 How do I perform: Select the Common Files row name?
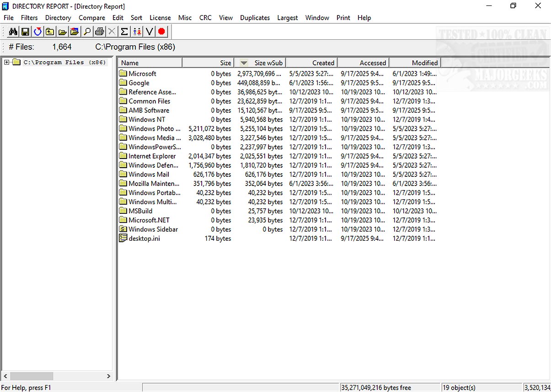click(x=149, y=101)
